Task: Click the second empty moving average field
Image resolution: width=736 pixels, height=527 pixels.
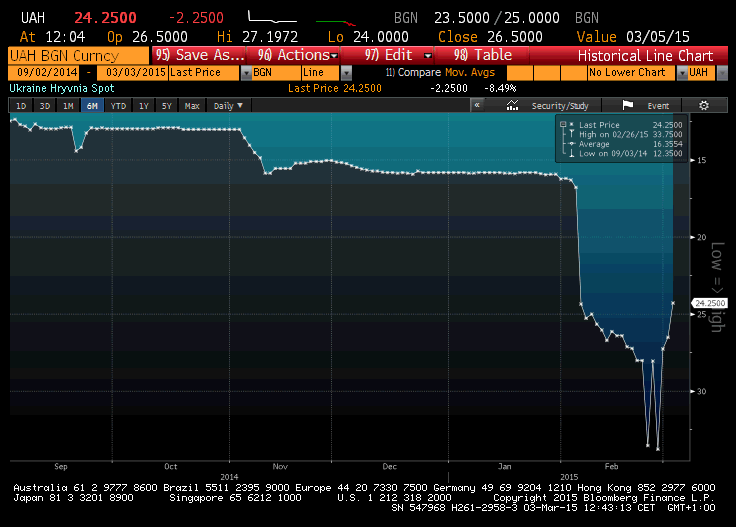Action: click(547, 73)
